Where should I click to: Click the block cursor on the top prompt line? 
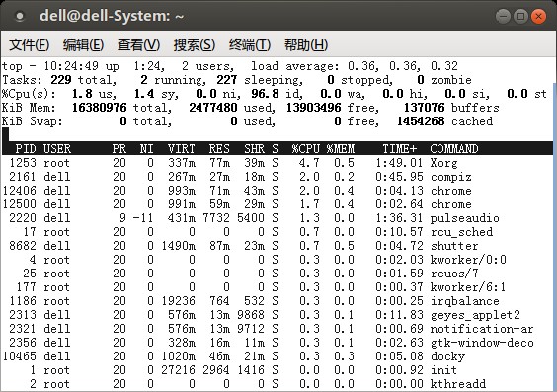coord(5,135)
